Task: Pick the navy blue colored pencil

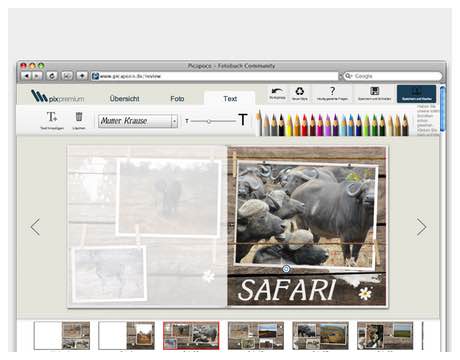Action: (359, 125)
